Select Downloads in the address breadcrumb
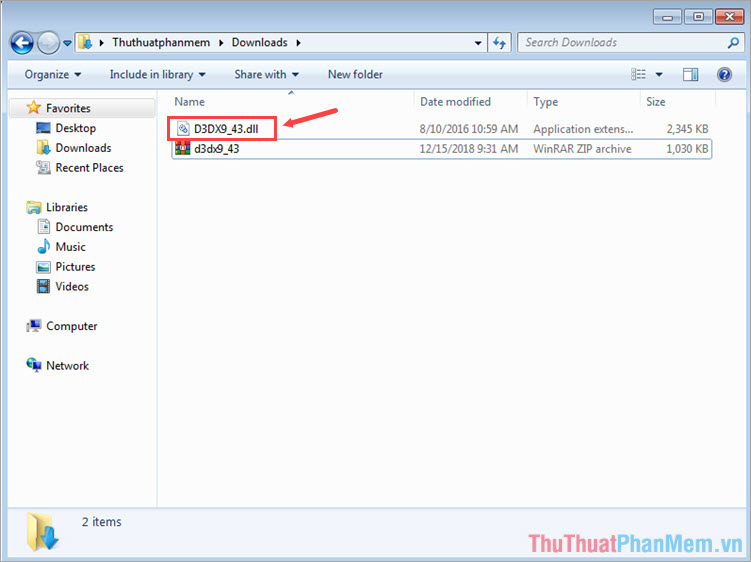The width and height of the screenshot is (751, 562). [x=260, y=43]
